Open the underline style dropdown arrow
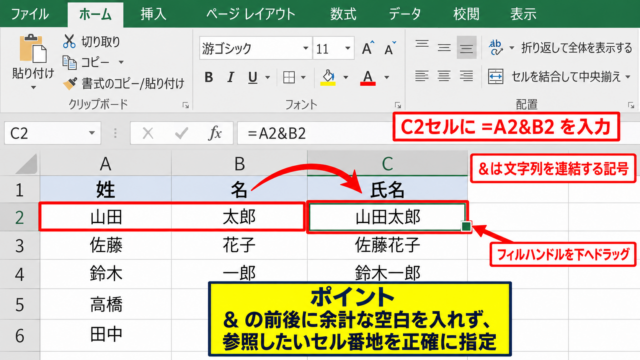This screenshot has height=360, width=640. click(268, 77)
